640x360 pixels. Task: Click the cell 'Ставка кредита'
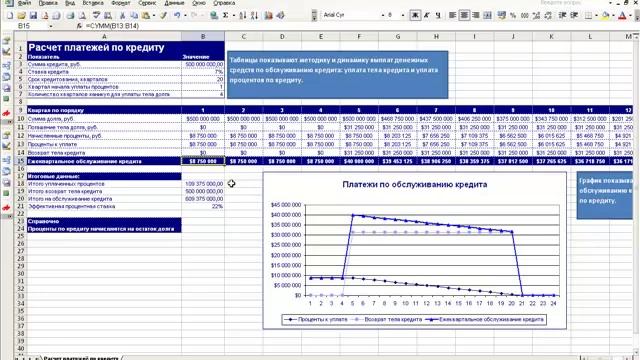[x=104, y=72]
